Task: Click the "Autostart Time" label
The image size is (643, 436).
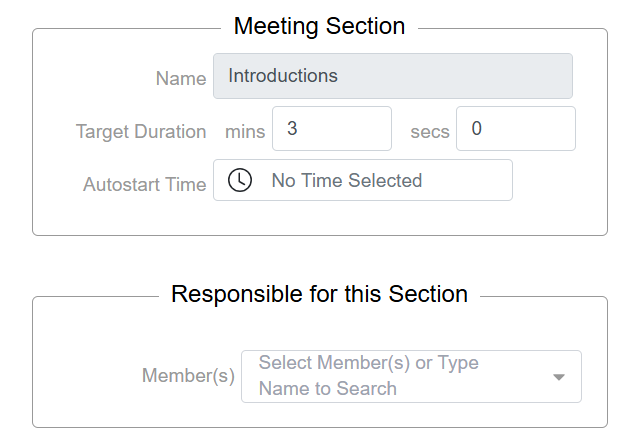Action: click(144, 184)
